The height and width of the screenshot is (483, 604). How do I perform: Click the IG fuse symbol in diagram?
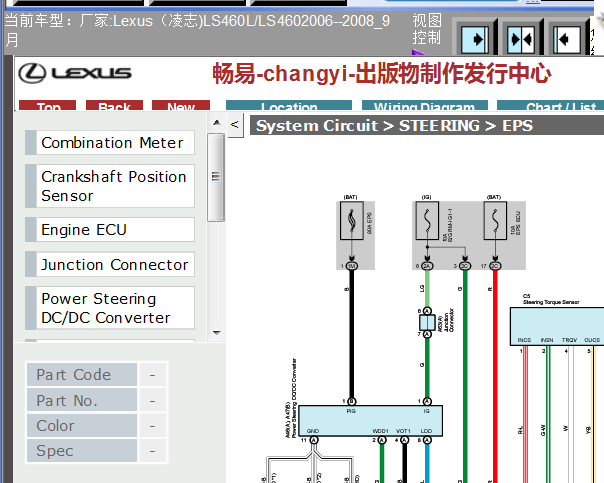(x=427, y=221)
